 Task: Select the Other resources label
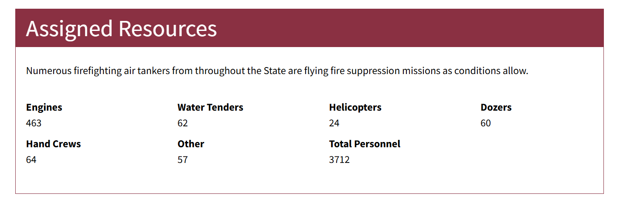tap(191, 144)
